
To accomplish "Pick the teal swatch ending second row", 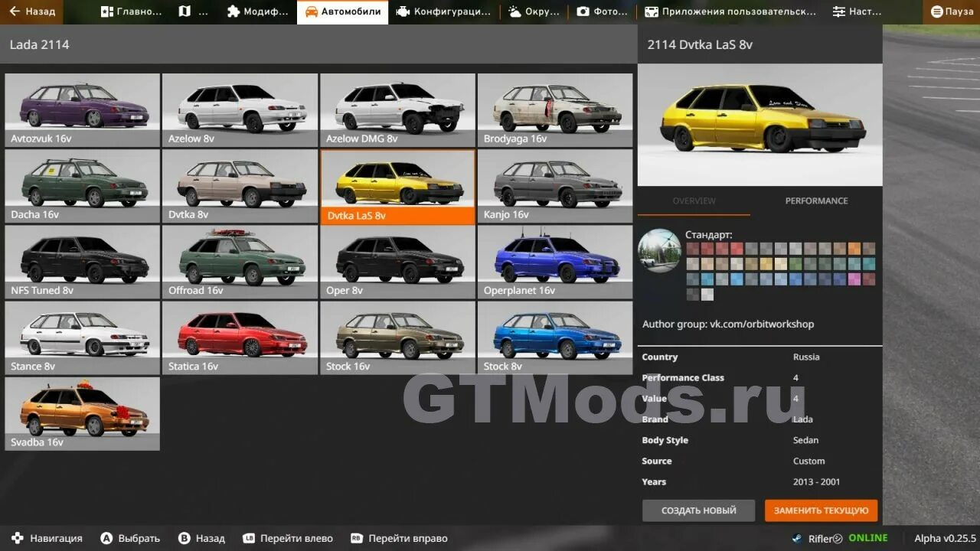I will (869, 264).
